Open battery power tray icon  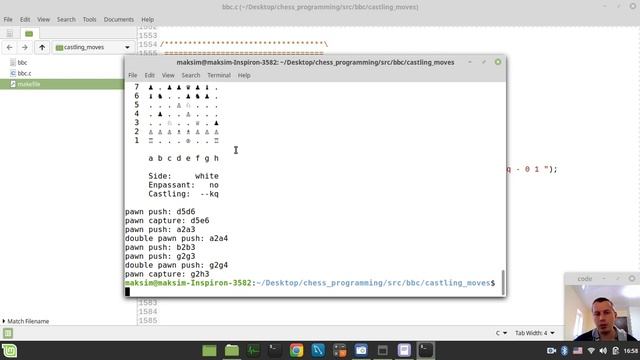point(616,351)
